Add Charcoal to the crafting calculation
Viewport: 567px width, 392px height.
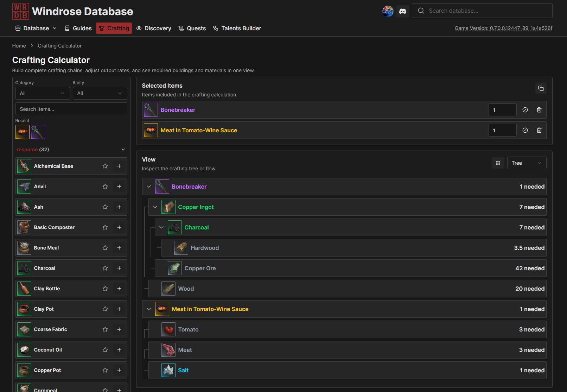click(119, 268)
